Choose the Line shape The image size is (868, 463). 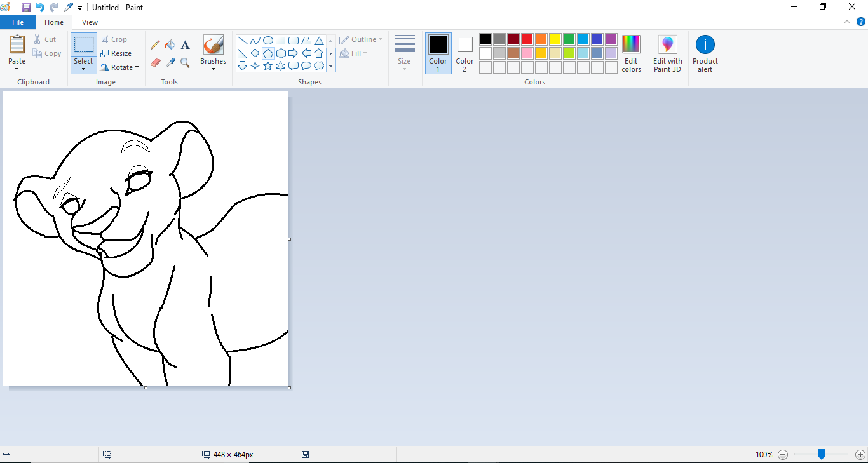pos(242,41)
